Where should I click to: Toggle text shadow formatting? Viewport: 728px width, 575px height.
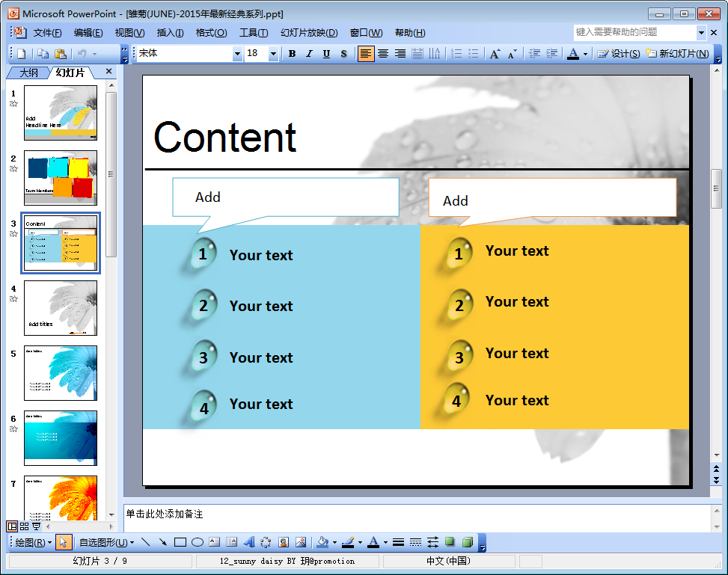343,54
